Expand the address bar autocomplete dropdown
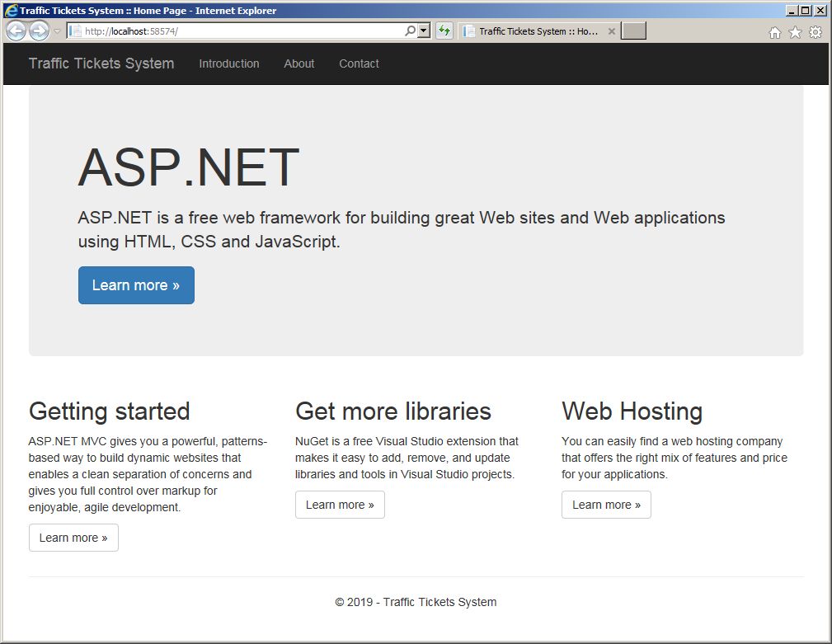This screenshot has height=644, width=832. [x=424, y=31]
